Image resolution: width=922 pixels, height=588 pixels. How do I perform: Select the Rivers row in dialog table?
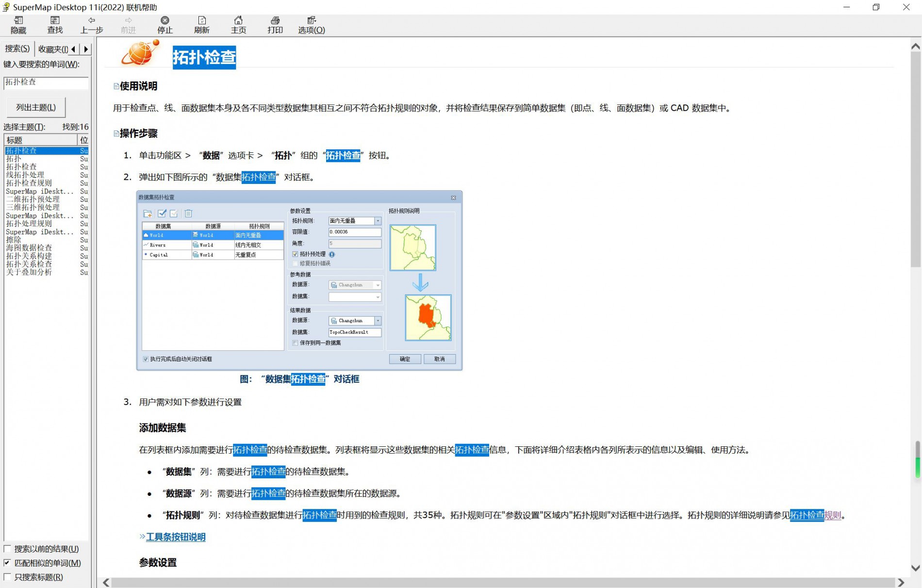pyautogui.click(x=213, y=245)
